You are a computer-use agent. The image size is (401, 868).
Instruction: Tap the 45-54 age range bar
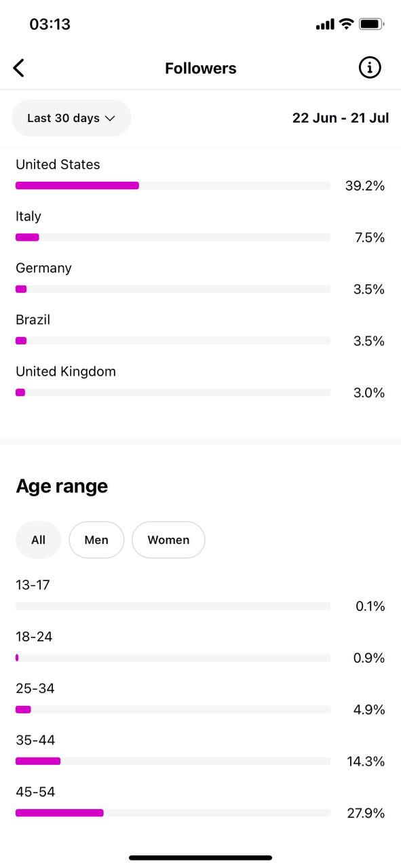[173, 812]
